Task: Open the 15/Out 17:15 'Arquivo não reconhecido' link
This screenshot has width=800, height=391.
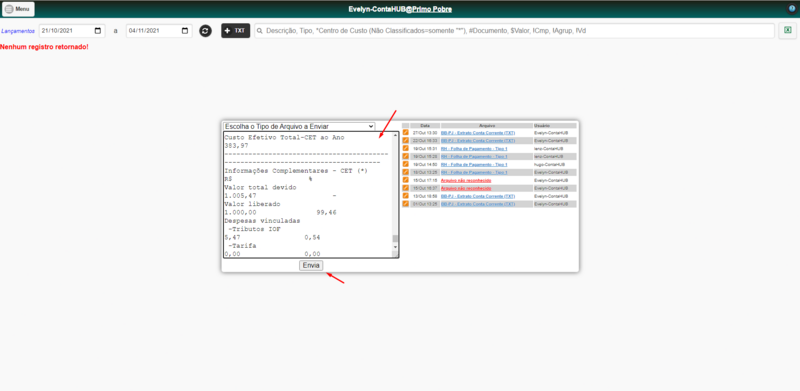Action: [466, 181]
